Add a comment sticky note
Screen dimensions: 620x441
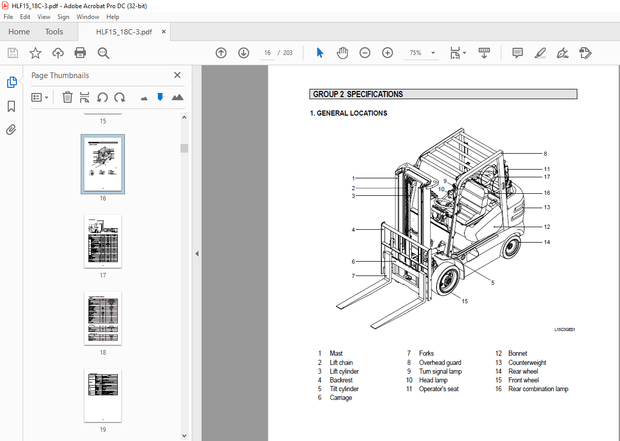pos(517,53)
